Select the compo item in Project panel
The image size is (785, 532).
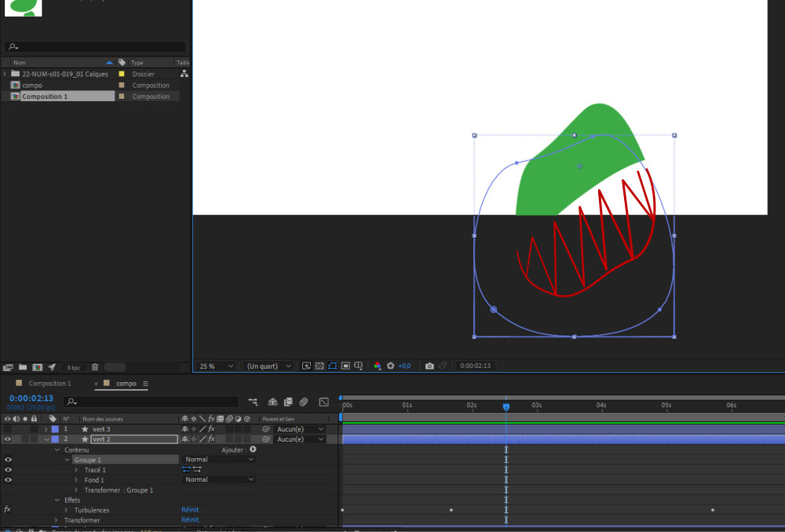[32, 86]
